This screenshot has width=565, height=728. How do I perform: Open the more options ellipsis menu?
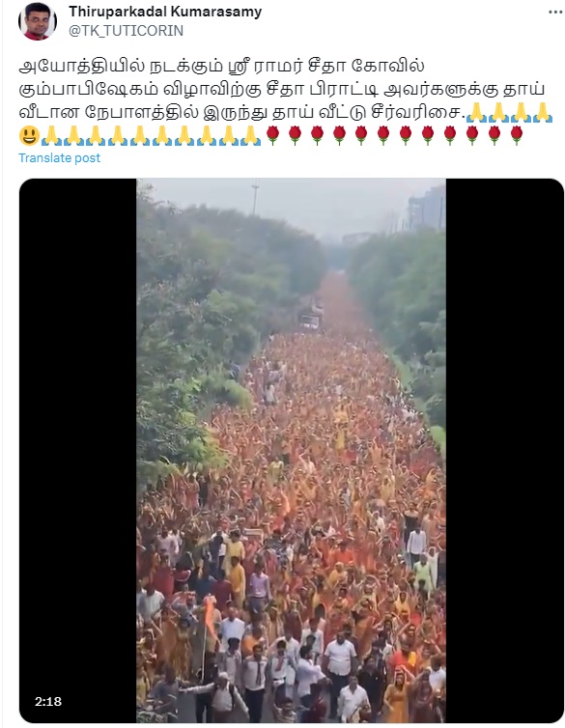click(555, 13)
